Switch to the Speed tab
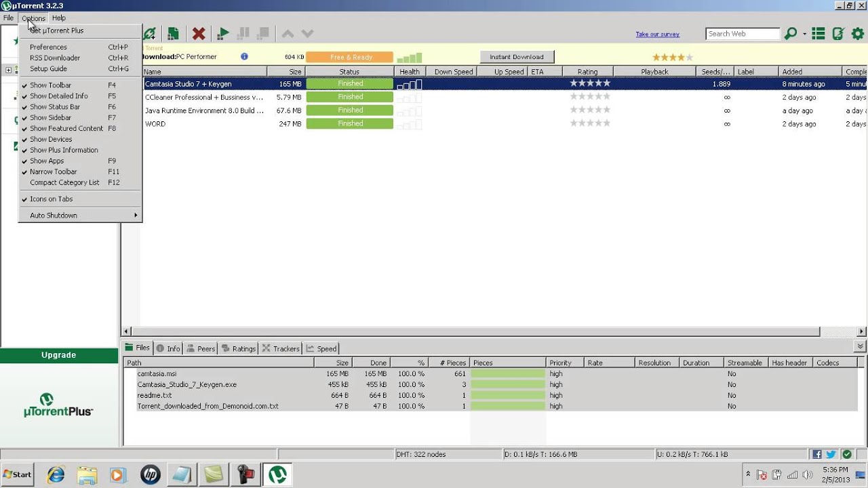 pyautogui.click(x=321, y=348)
